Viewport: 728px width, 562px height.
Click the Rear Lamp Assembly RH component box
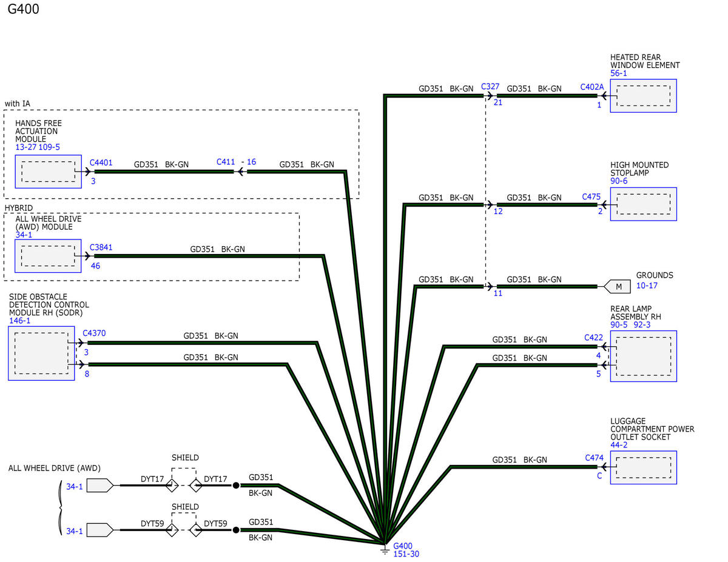pos(643,356)
